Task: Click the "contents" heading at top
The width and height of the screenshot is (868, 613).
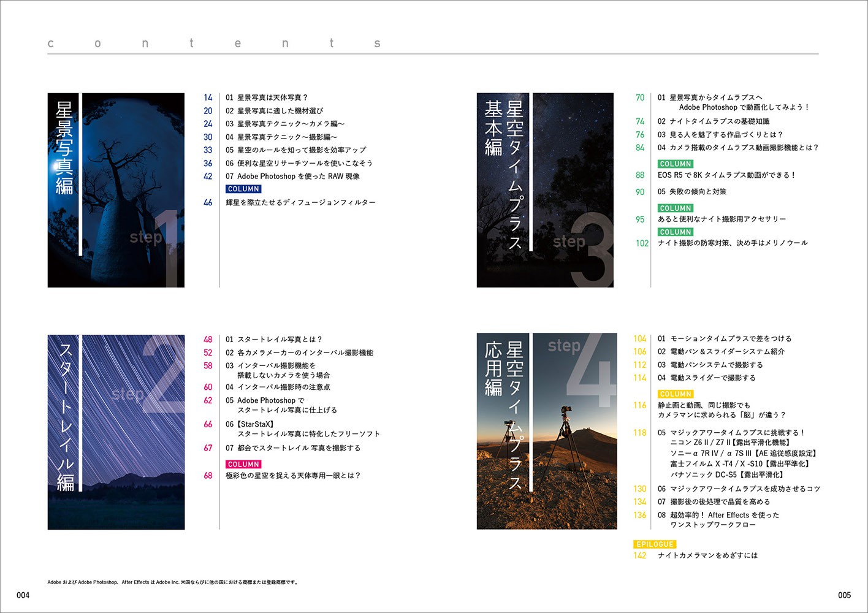Action: (x=214, y=44)
